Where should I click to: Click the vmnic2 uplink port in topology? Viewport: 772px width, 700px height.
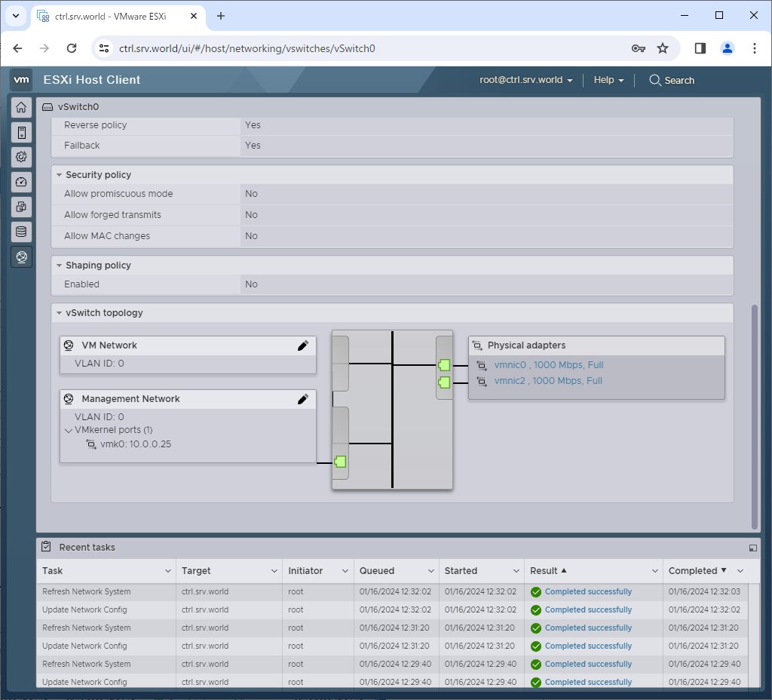point(444,382)
